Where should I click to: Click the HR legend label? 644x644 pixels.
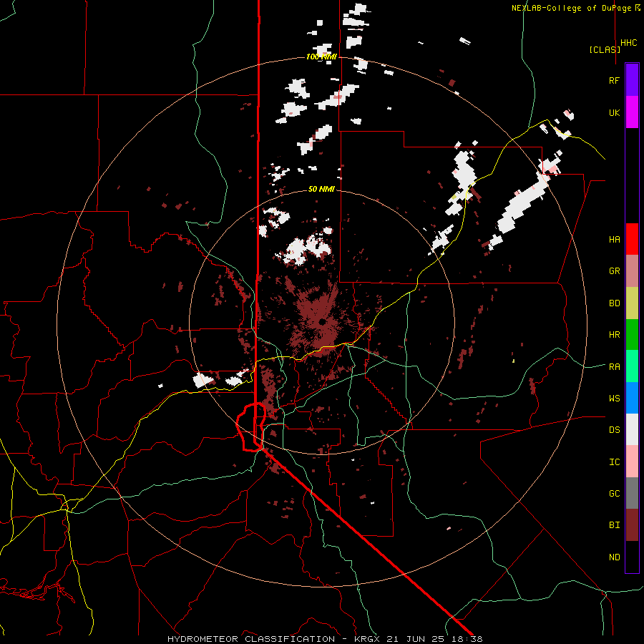click(614, 335)
